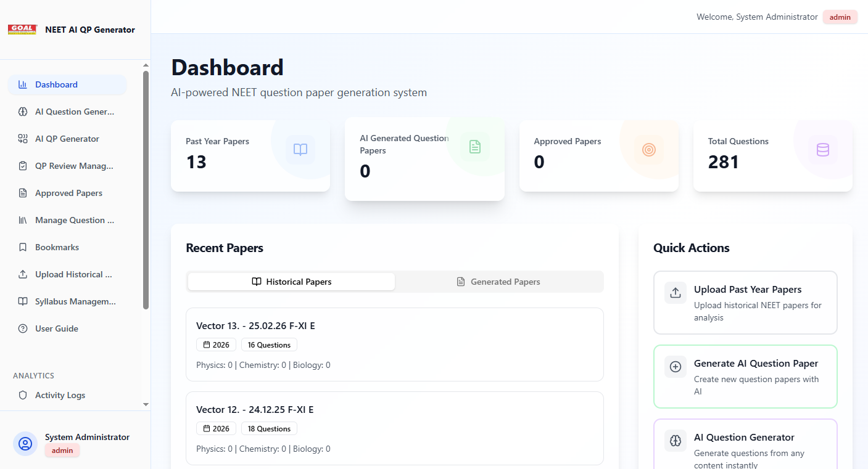This screenshot has height=469, width=868.
Task: Click the target icon on the Approved Papers card
Action: (x=648, y=150)
